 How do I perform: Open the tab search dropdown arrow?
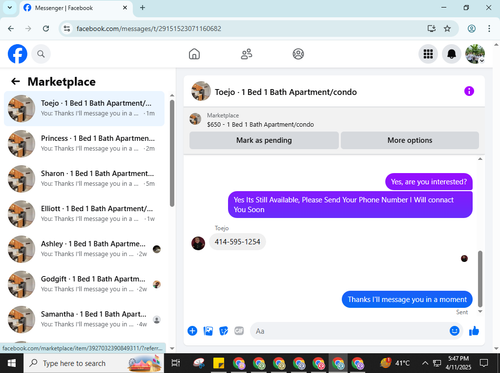pos(10,8)
